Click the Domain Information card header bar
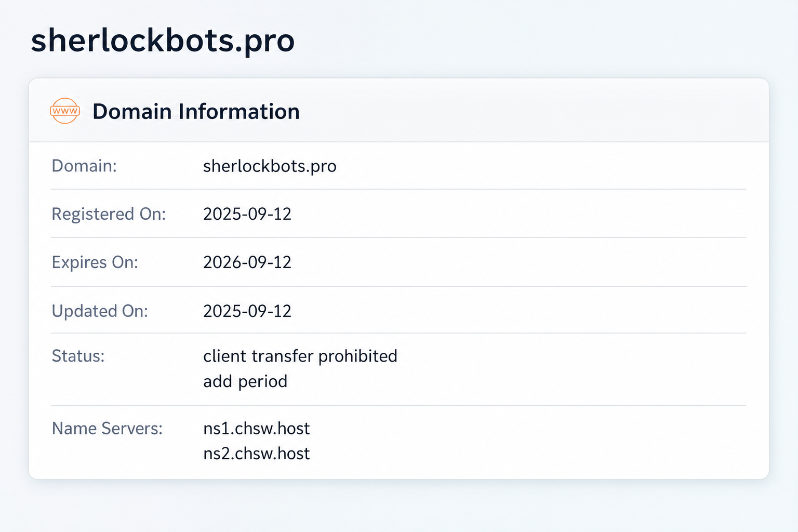Viewport: 798px width, 532px height. click(x=398, y=110)
